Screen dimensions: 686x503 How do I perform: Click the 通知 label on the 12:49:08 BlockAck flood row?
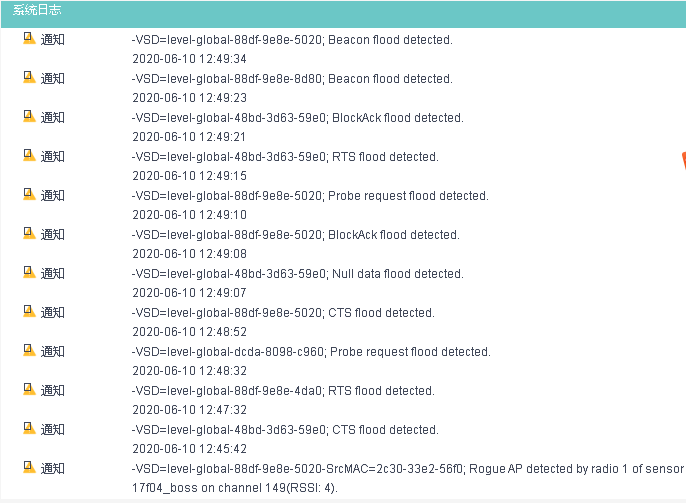click(x=53, y=235)
